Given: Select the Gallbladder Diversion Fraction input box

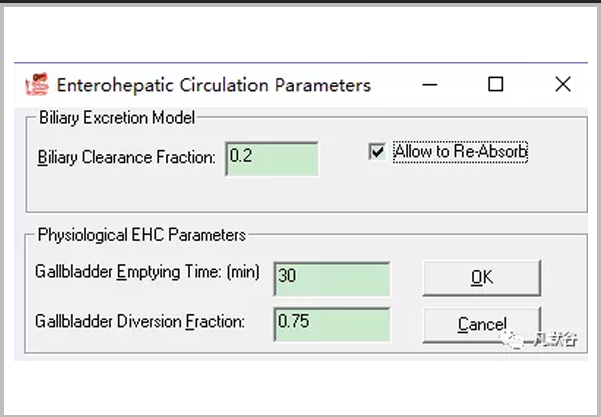Looking at the screenshot, I should [x=330, y=322].
